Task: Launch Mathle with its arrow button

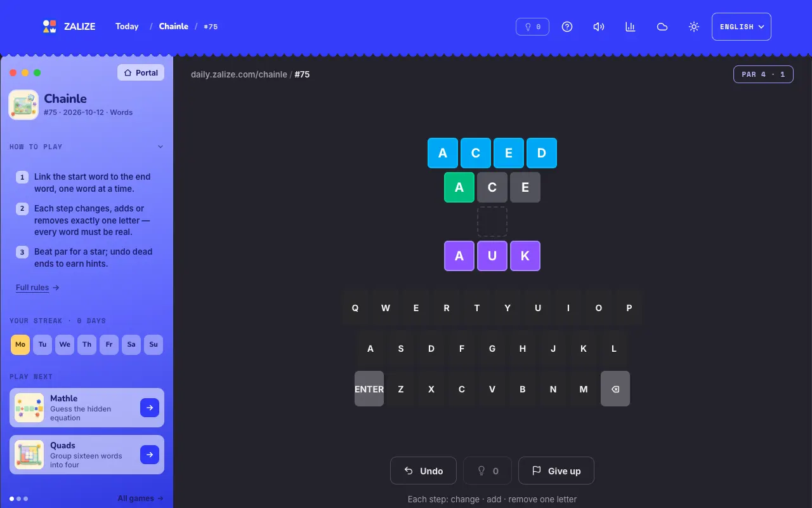Action: [x=150, y=408]
